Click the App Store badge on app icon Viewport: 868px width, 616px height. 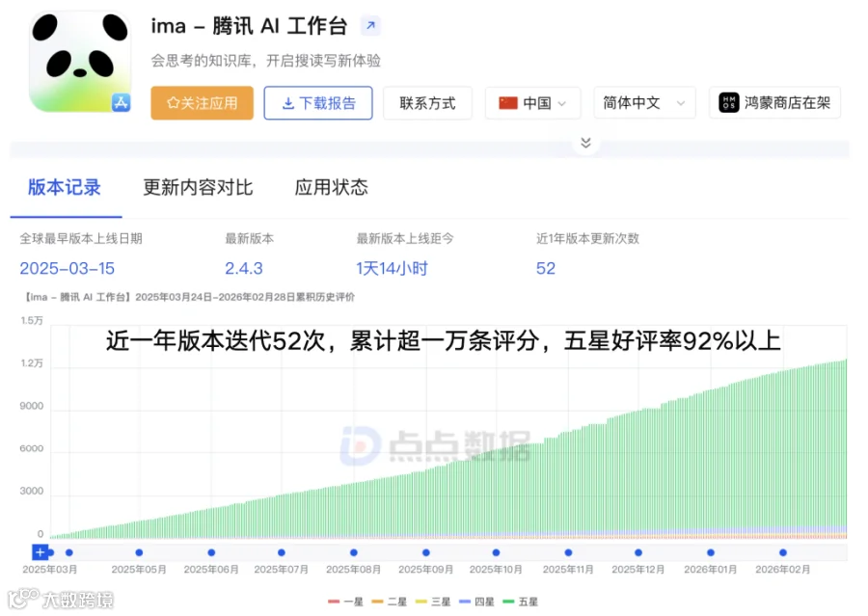coord(121,102)
